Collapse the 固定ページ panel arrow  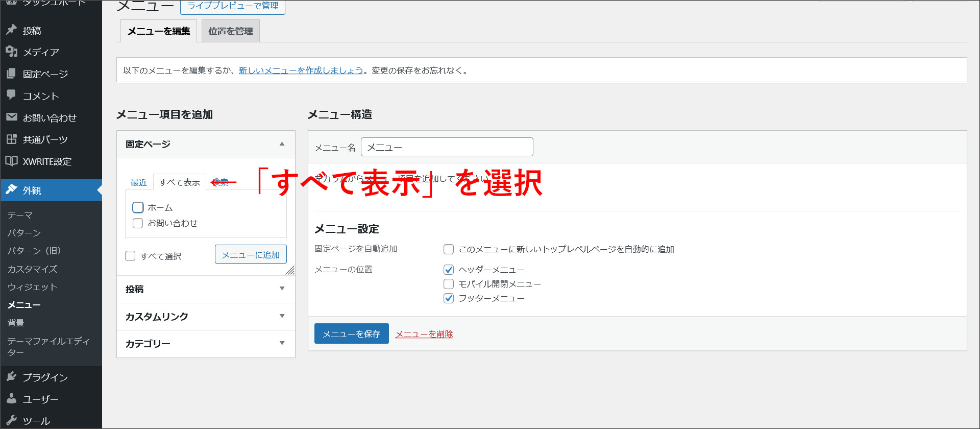point(282,144)
